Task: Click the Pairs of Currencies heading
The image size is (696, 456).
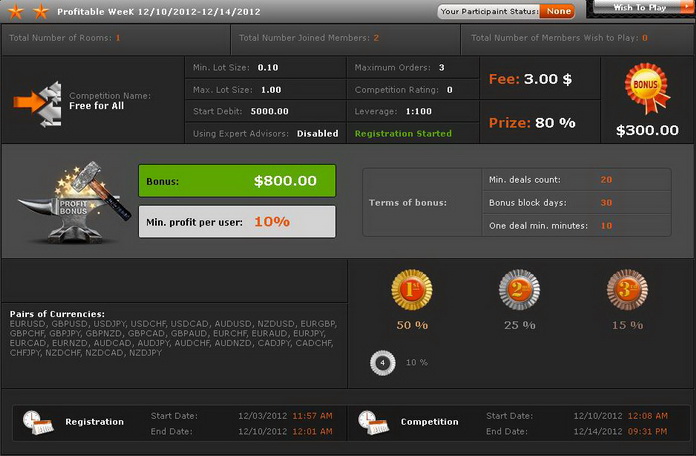Action: 57,314
